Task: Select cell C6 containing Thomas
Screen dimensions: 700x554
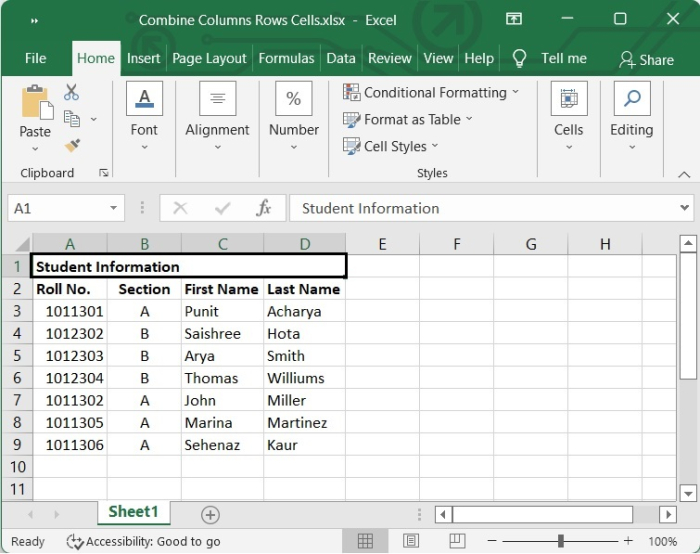Action: pyautogui.click(x=222, y=378)
